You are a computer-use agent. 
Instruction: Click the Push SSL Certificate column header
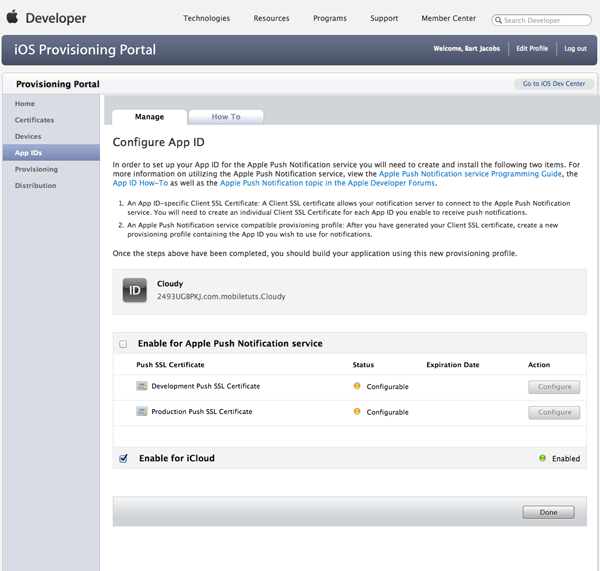(x=170, y=365)
